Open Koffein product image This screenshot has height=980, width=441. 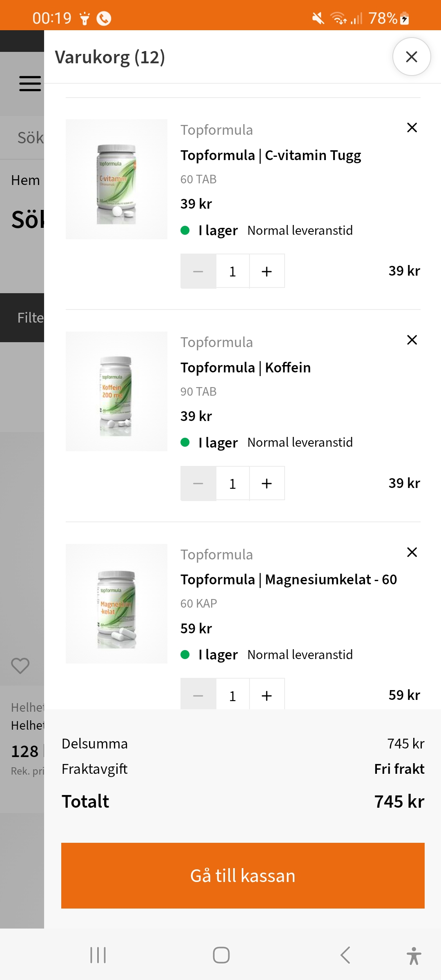116,391
